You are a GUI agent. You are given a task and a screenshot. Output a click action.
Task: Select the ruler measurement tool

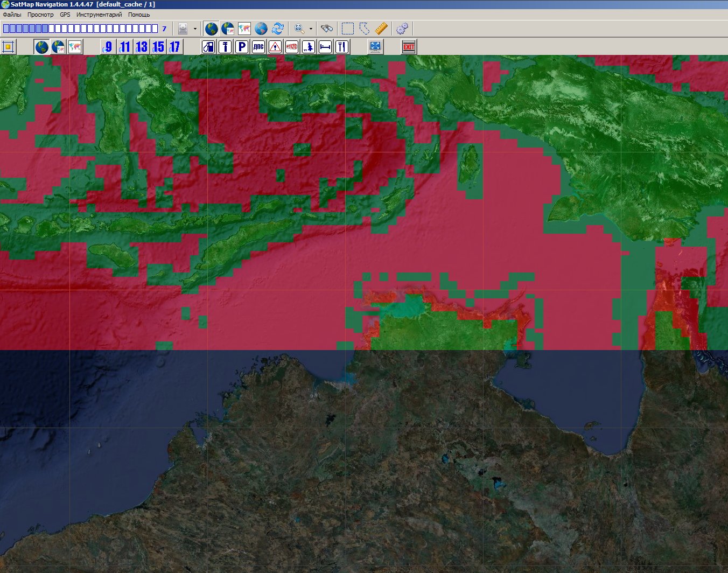tap(381, 29)
